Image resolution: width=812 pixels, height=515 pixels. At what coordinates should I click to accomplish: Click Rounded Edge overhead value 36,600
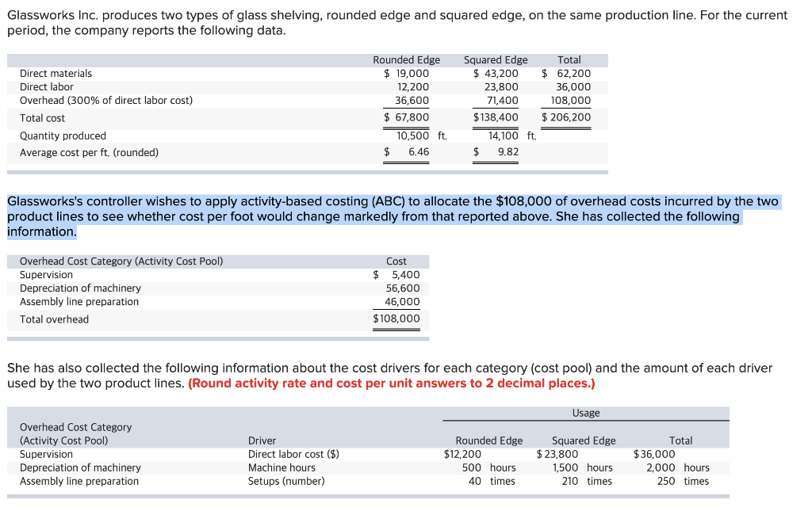pyautogui.click(x=412, y=101)
